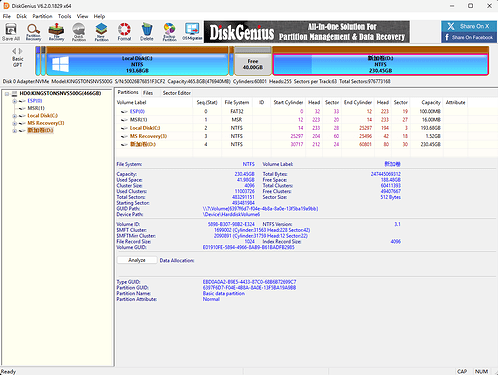The width and height of the screenshot is (498, 375).
Task: Click the Delete partition toolbar icon
Action: pos(147,32)
